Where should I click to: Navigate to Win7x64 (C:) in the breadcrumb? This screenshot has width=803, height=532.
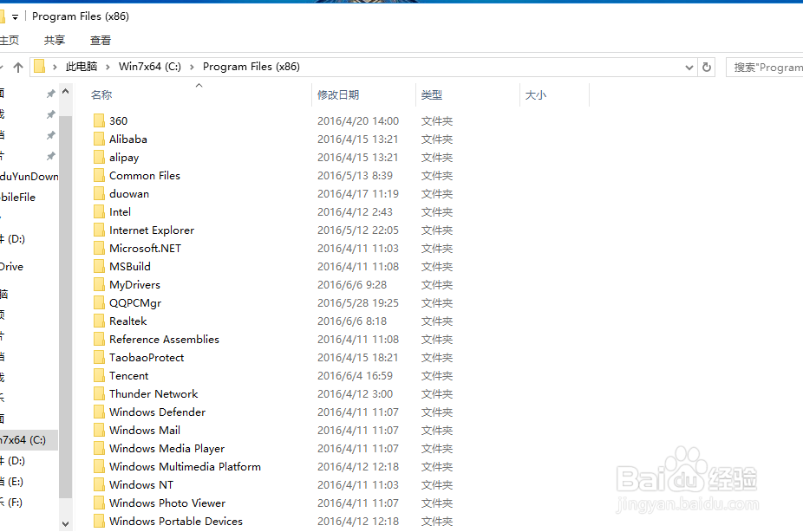pos(150,67)
